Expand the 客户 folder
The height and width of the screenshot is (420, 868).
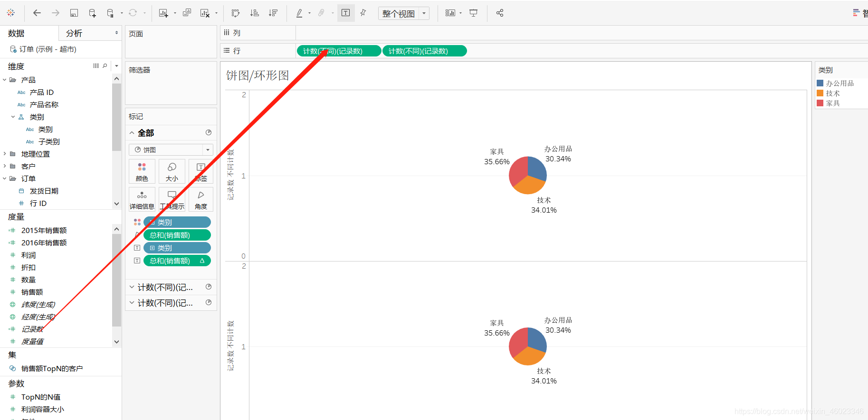[x=5, y=166]
